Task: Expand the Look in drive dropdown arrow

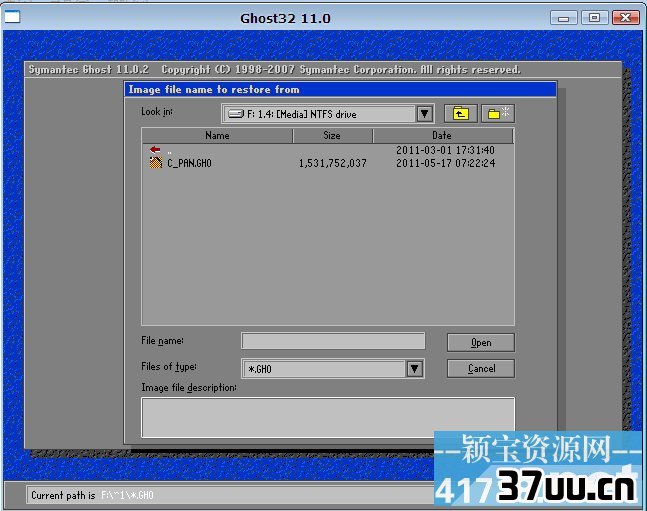Action: [425, 114]
